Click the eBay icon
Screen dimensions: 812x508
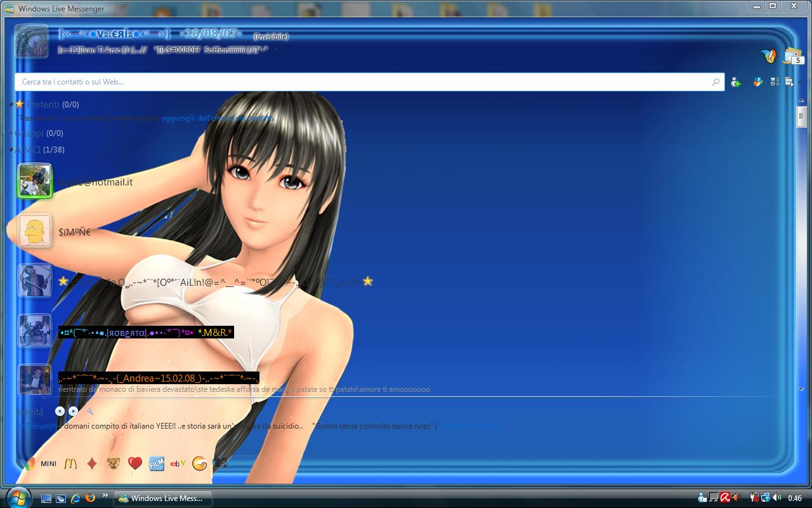178,464
